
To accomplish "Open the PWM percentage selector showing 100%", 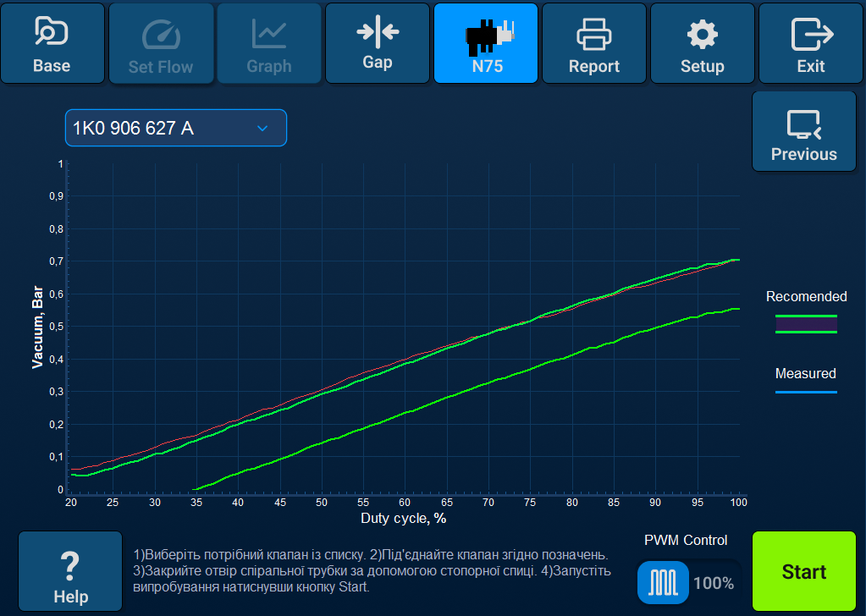I will (714, 582).
